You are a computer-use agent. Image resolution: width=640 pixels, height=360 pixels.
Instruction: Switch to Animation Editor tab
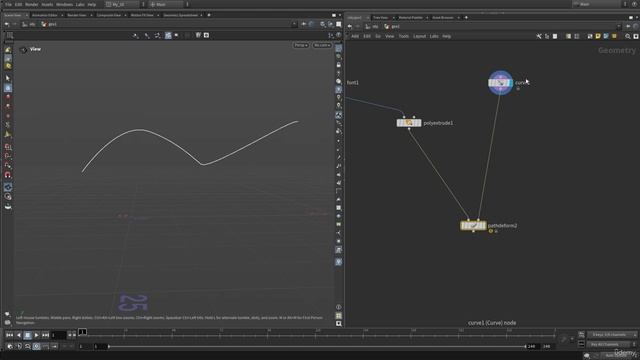(44, 15)
